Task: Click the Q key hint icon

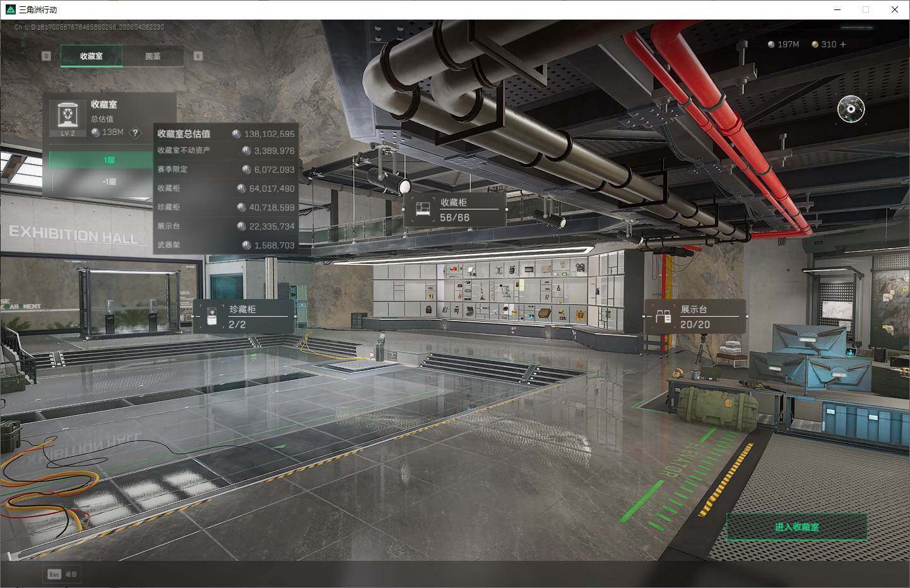Action: [46, 56]
